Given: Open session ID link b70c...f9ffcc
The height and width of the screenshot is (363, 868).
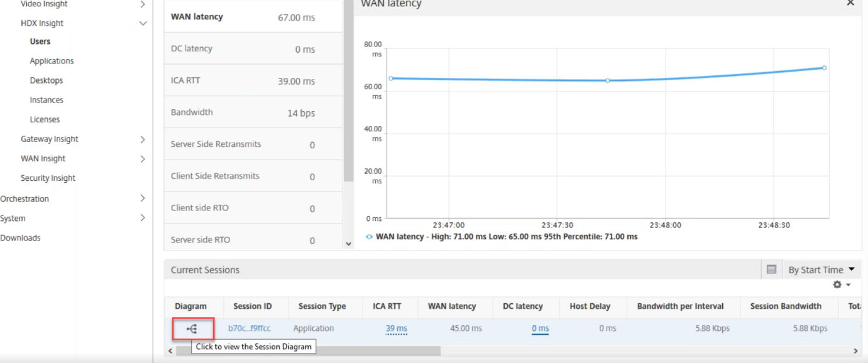Looking at the screenshot, I should point(250,328).
